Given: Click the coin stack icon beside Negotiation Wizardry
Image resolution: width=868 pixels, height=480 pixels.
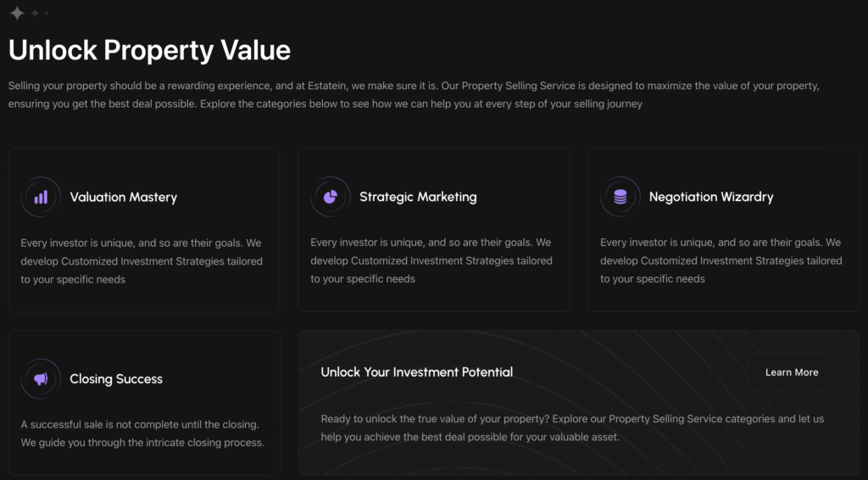Looking at the screenshot, I should pyautogui.click(x=620, y=197).
